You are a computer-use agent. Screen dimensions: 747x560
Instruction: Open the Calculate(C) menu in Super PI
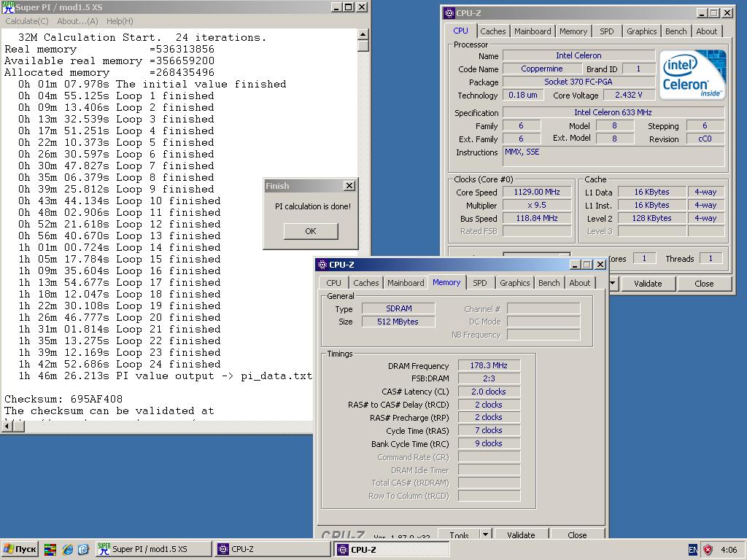pos(27,21)
